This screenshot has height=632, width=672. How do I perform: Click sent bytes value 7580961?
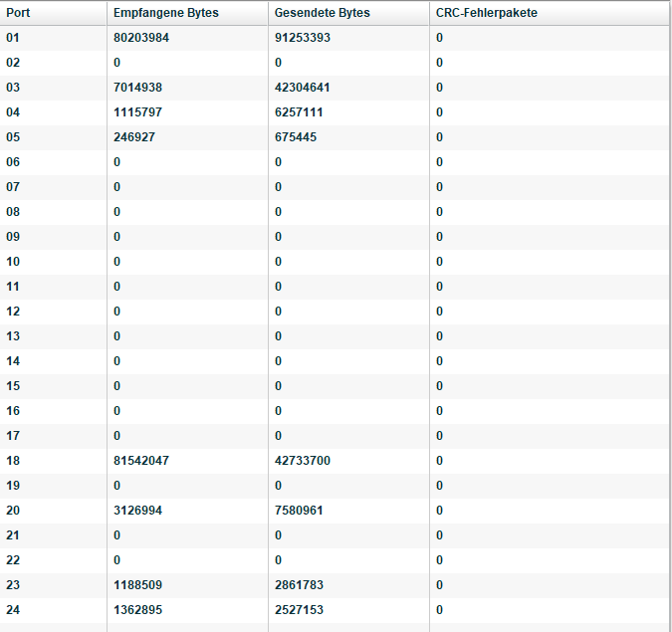(x=299, y=511)
